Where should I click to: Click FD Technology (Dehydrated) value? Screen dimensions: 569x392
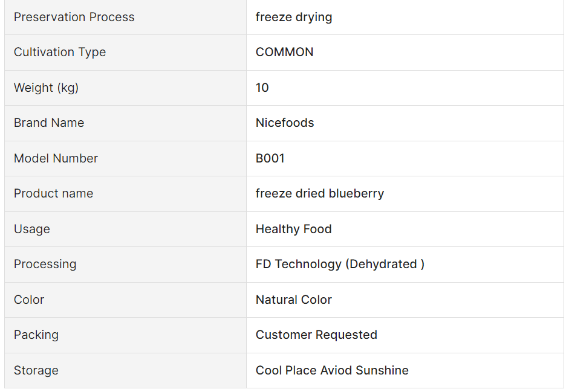pyautogui.click(x=340, y=264)
